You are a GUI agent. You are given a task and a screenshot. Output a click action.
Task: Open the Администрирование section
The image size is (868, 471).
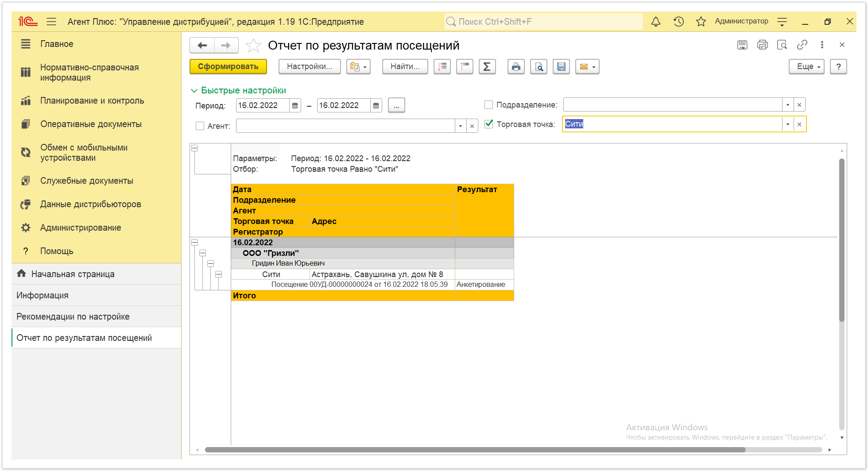(96, 228)
